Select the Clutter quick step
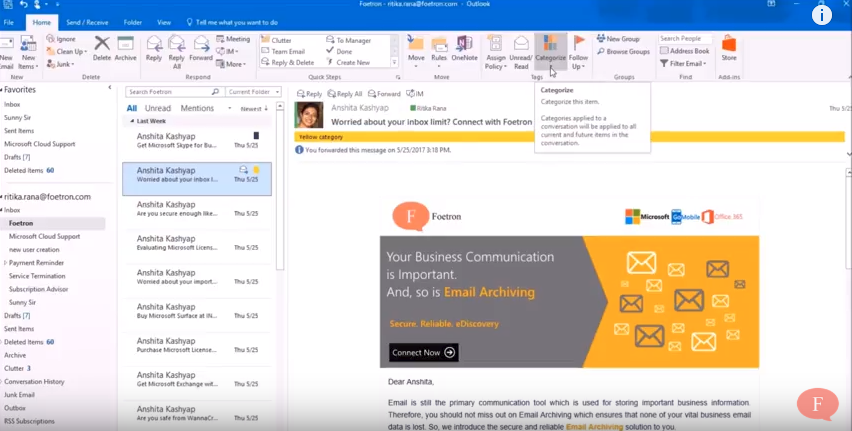This screenshot has height=431, width=852. point(276,40)
